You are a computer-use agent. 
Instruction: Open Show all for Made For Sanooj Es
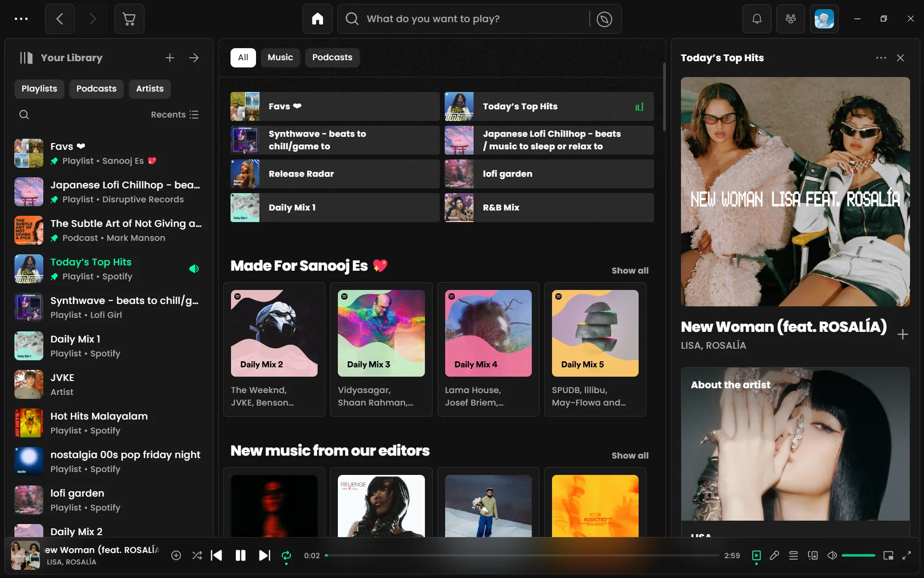(630, 270)
